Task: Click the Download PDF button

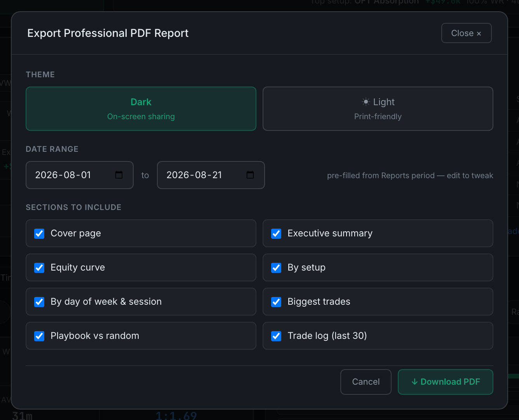Action: coord(446,382)
